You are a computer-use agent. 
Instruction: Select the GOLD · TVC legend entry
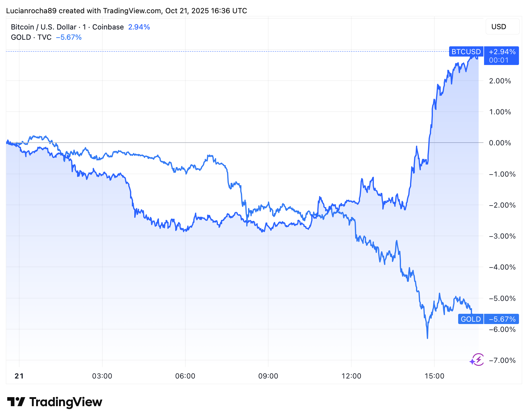[31, 37]
